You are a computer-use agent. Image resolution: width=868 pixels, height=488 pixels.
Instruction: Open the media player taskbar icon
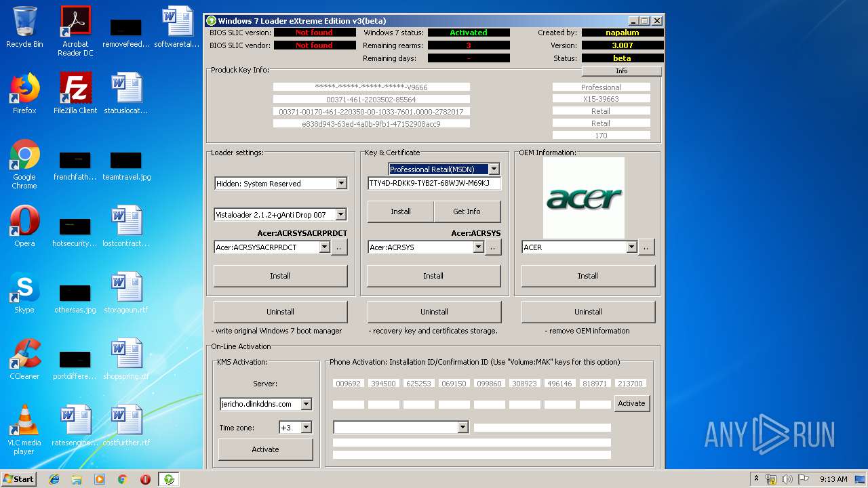tap(100, 479)
